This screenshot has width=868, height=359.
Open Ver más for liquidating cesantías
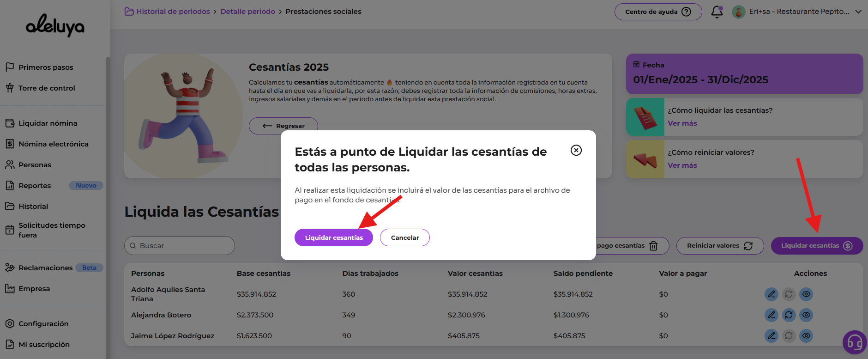(682, 123)
